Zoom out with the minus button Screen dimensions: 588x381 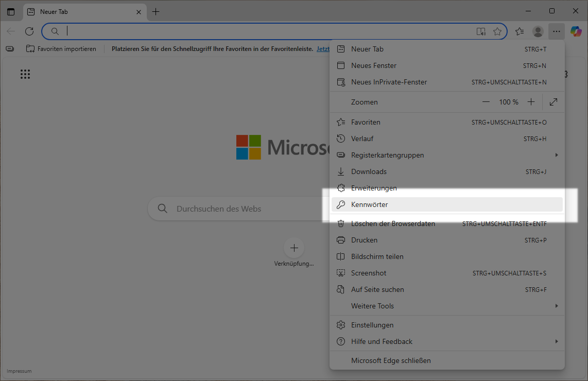coord(486,102)
